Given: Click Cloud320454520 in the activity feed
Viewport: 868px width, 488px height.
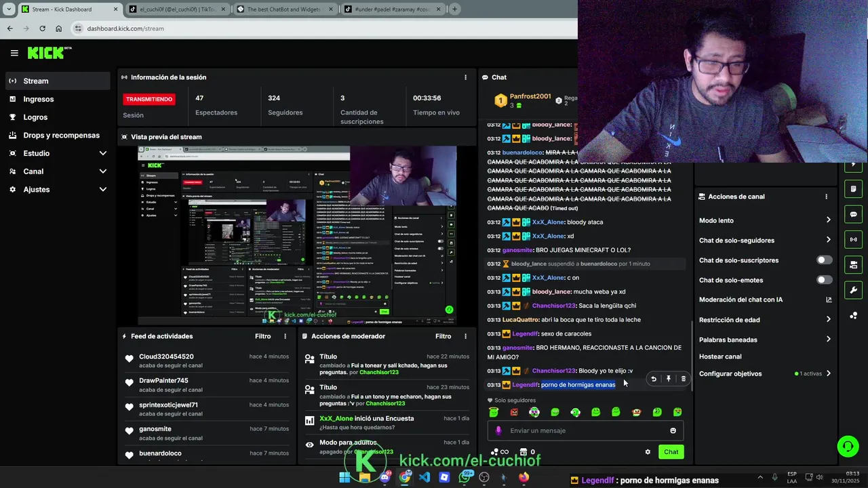Looking at the screenshot, I should pyautogui.click(x=166, y=357).
